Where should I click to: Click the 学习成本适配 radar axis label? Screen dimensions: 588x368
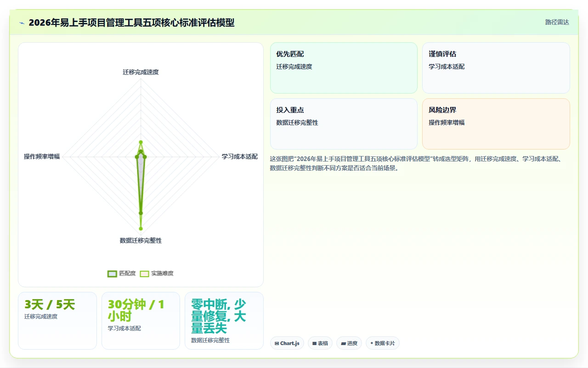[240, 156]
